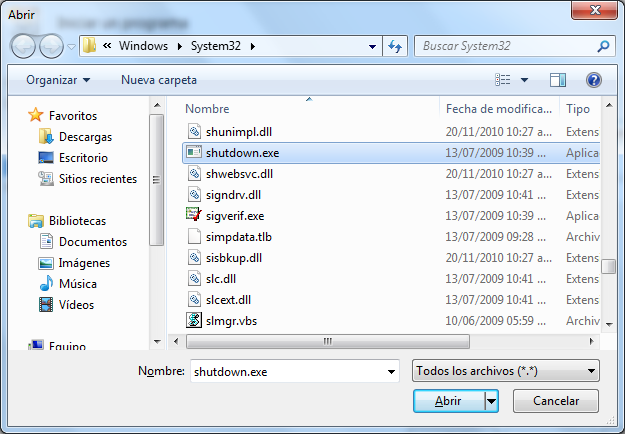625x434 pixels.
Task: Sort by Fecha de modificación column header
Action: tap(499, 109)
